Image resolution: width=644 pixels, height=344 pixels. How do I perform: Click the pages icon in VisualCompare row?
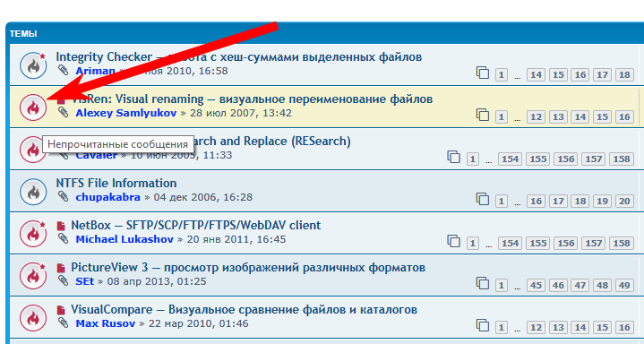pos(483,325)
